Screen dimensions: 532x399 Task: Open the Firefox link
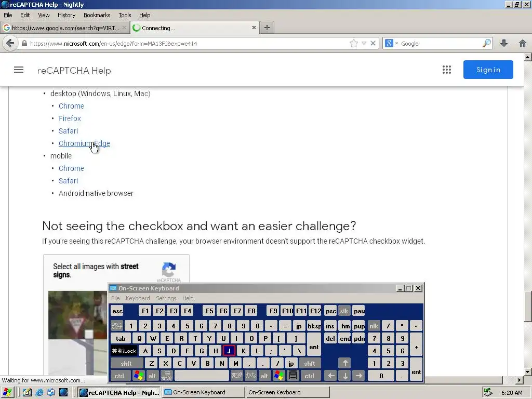point(70,118)
